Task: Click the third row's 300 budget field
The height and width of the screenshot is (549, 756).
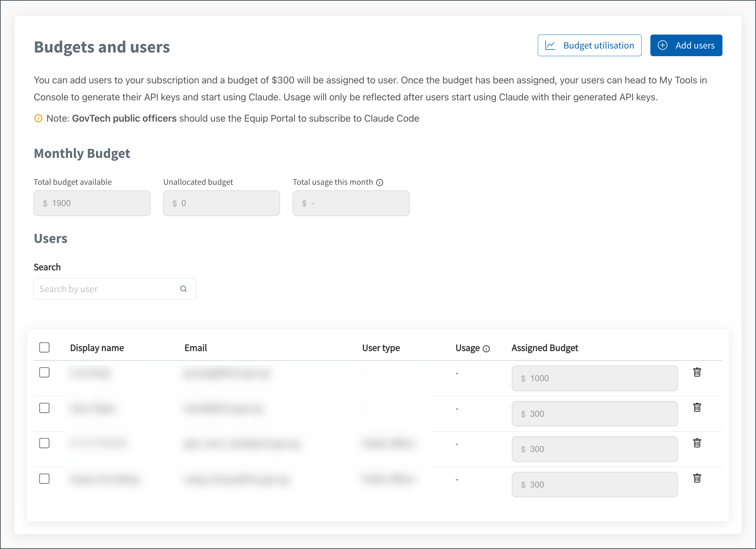Action: coord(595,449)
